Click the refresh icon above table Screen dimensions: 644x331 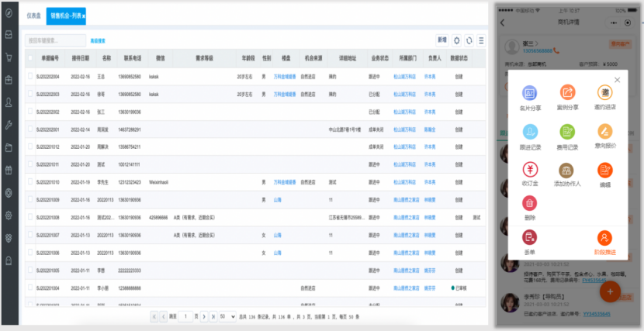(469, 40)
